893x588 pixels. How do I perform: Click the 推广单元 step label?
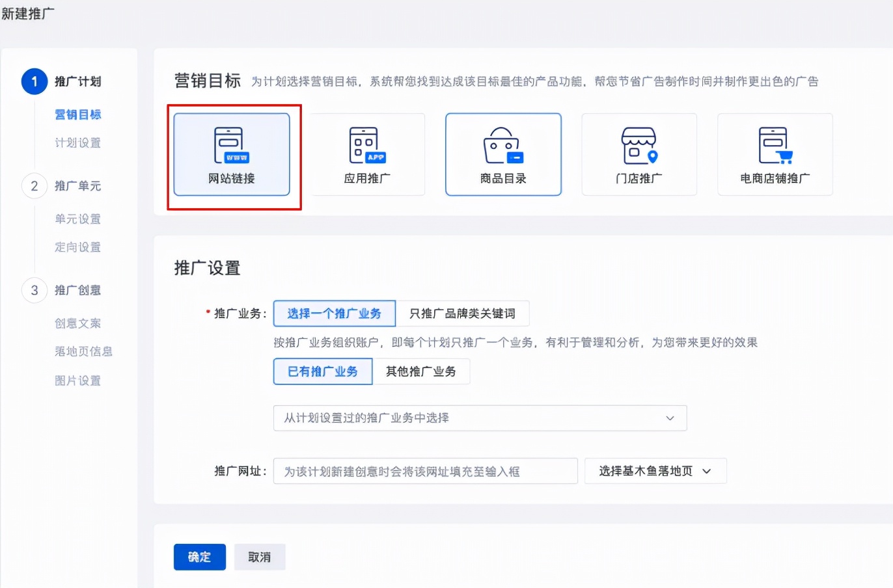tap(78, 186)
